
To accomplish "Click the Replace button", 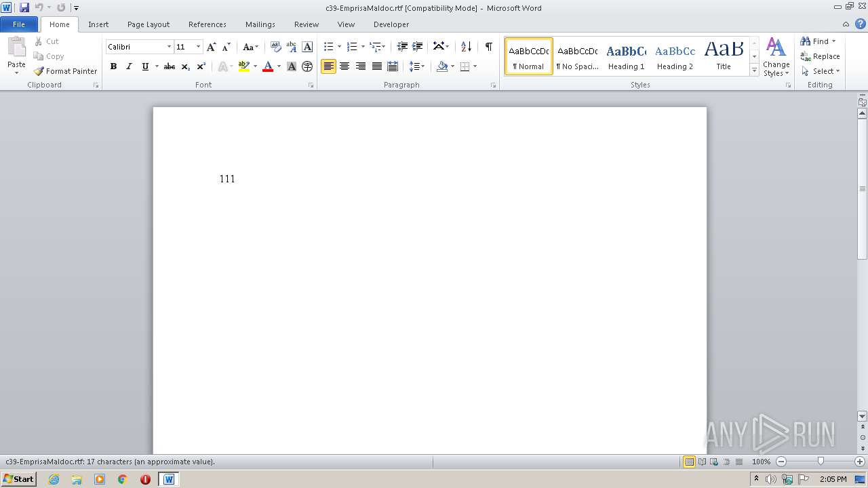I will [821, 56].
